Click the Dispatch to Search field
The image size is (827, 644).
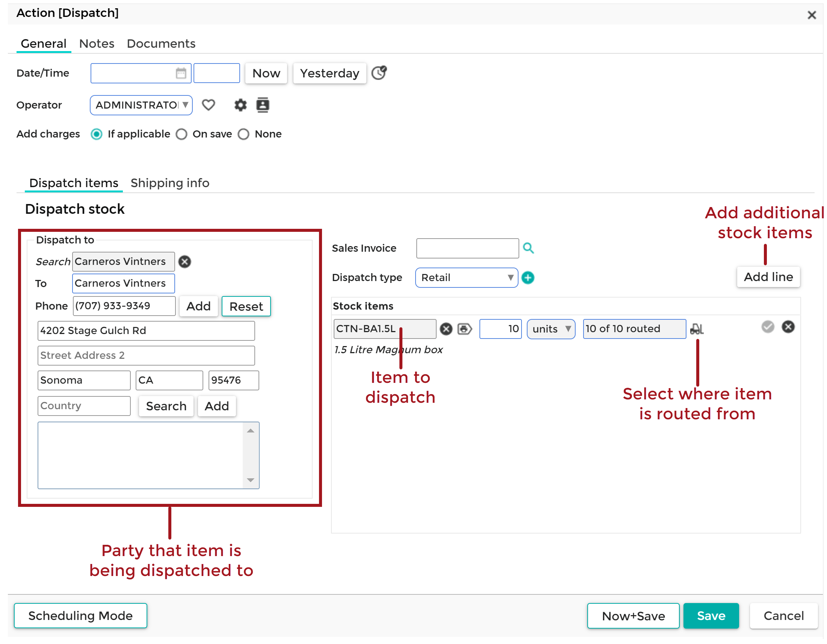tap(124, 262)
